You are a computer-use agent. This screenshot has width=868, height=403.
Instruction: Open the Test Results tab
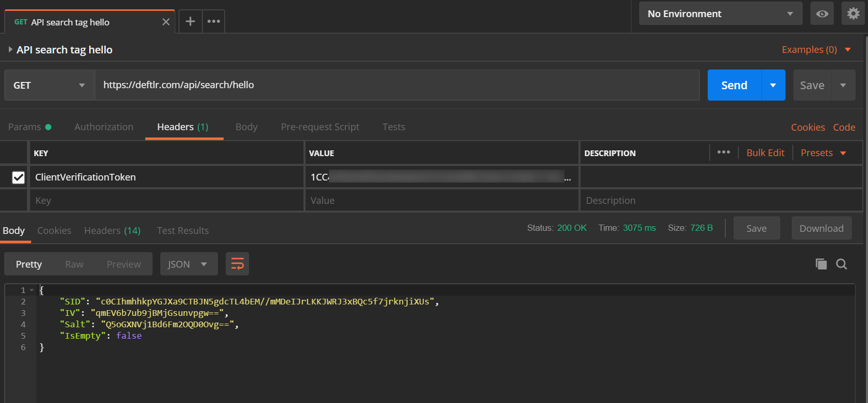183,231
